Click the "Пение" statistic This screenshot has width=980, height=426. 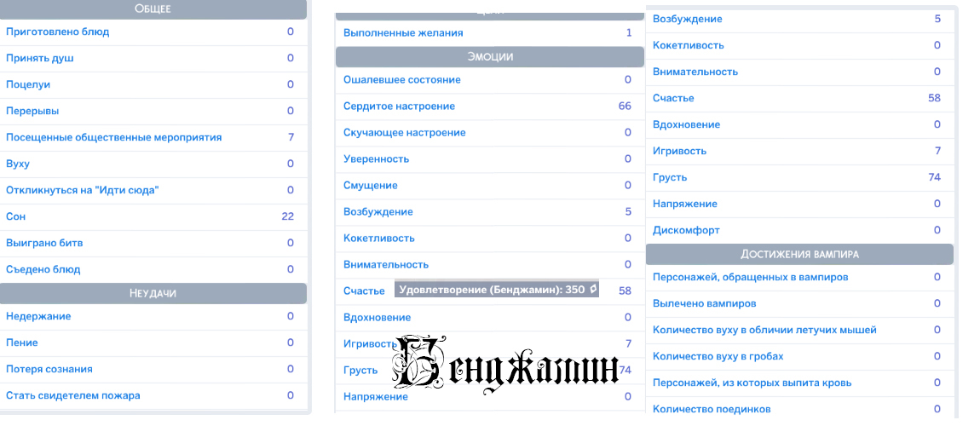click(153, 343)
